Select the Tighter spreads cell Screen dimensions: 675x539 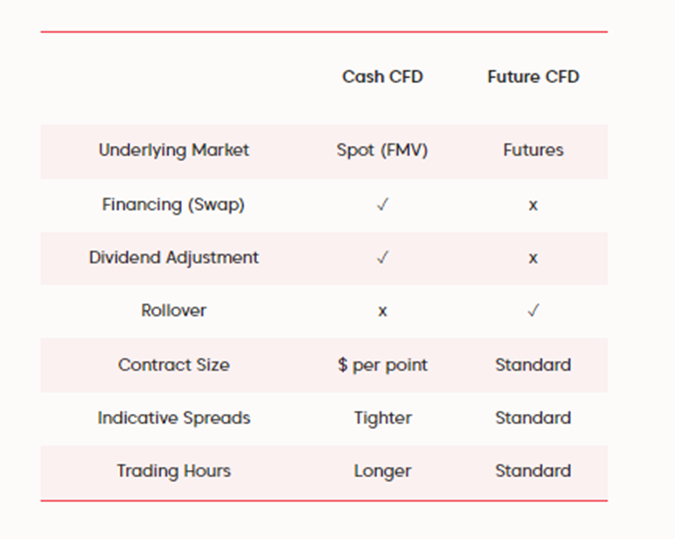coord(383,418)
